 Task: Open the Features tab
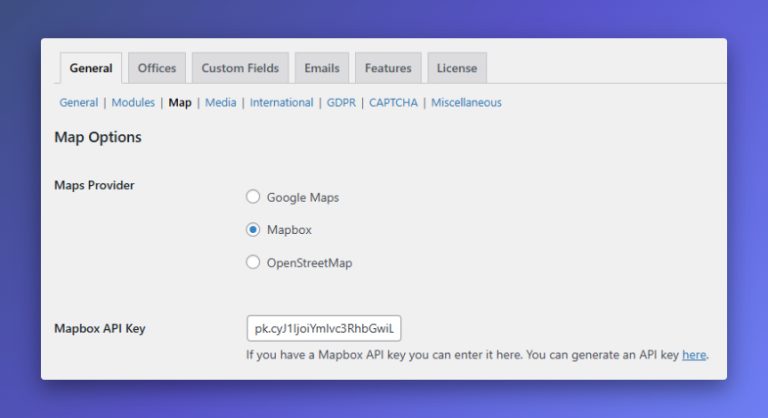click(x=388, y=68)
